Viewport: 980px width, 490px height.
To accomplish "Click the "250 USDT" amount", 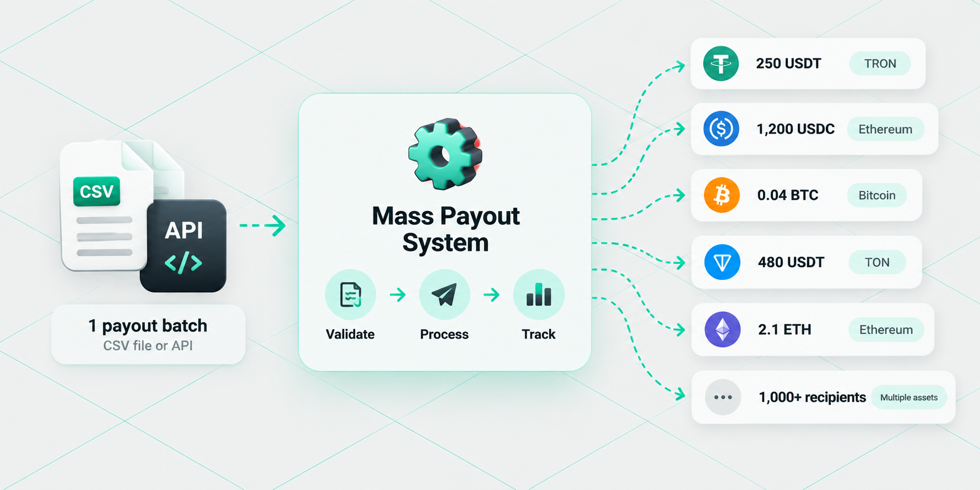I will (x=788, y=64).
